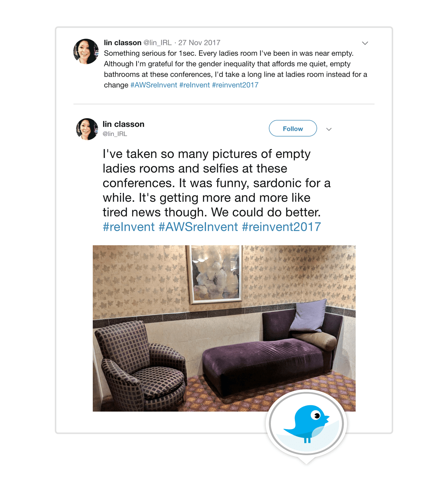
Task: Click the large #reinvent2017 hashtag
Action: (281, 227)
